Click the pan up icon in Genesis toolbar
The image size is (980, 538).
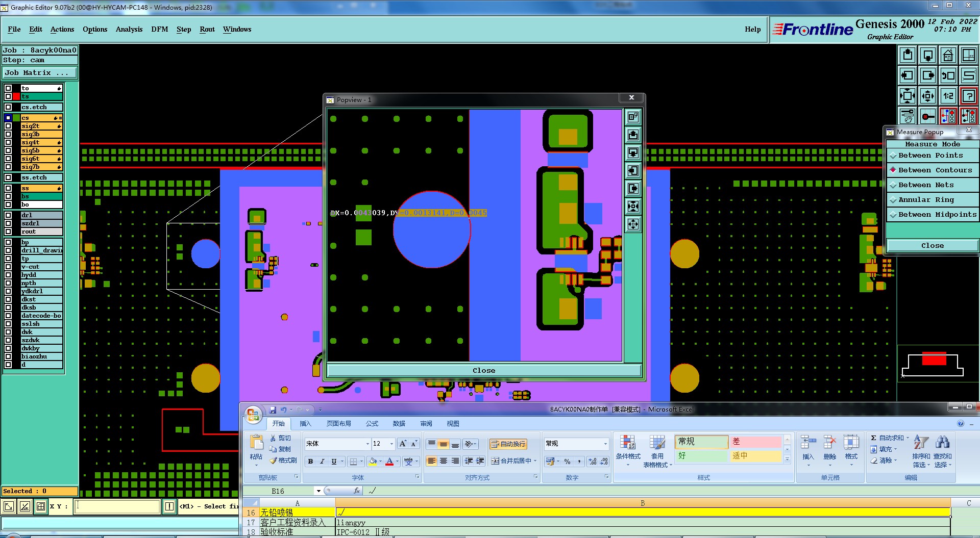coord(908,55)
